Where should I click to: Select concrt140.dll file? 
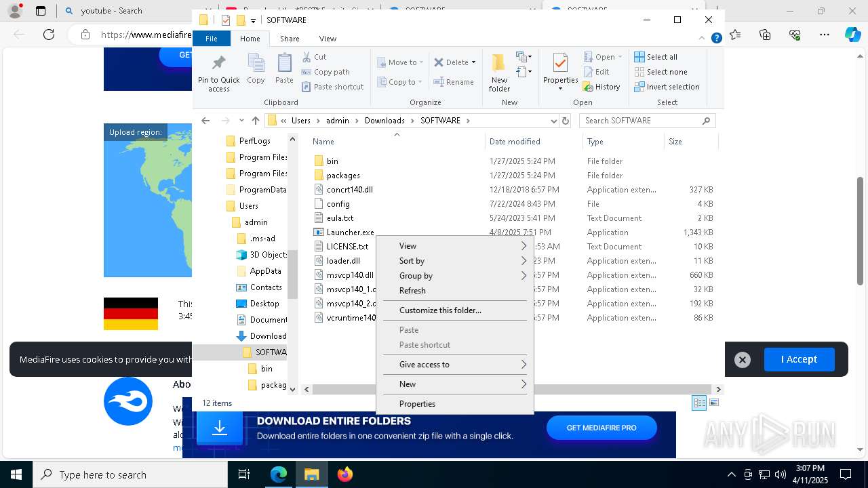(x=349, y=190)
